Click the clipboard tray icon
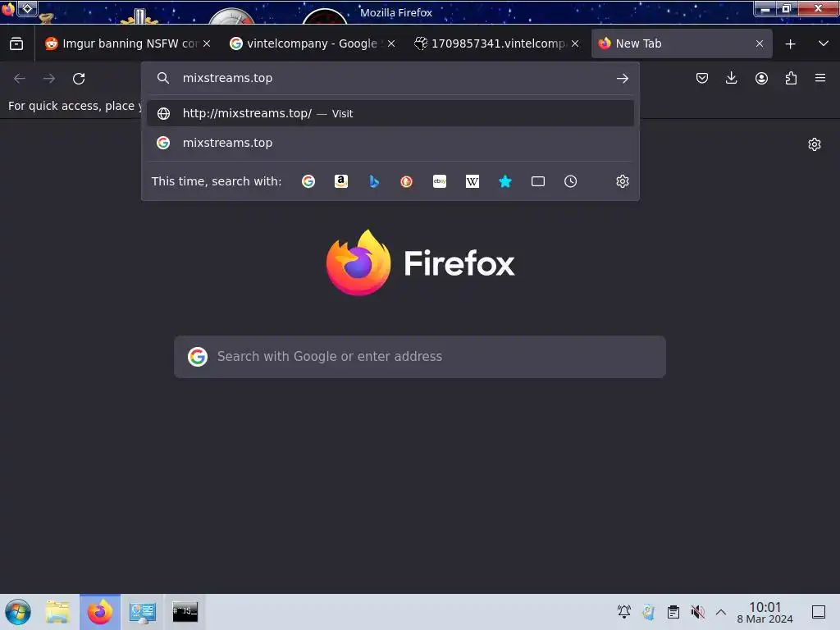Image resolution: width=840 pixels, height=630 pixels. pos(673,611)
